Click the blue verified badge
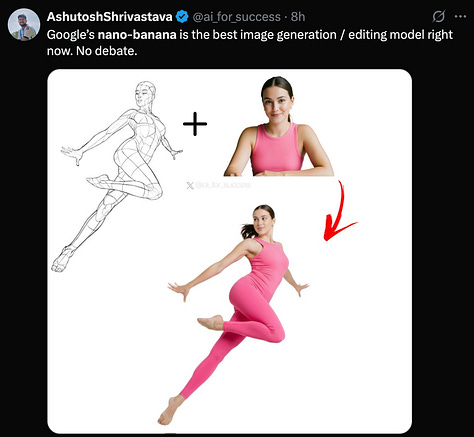 point(182,17)
